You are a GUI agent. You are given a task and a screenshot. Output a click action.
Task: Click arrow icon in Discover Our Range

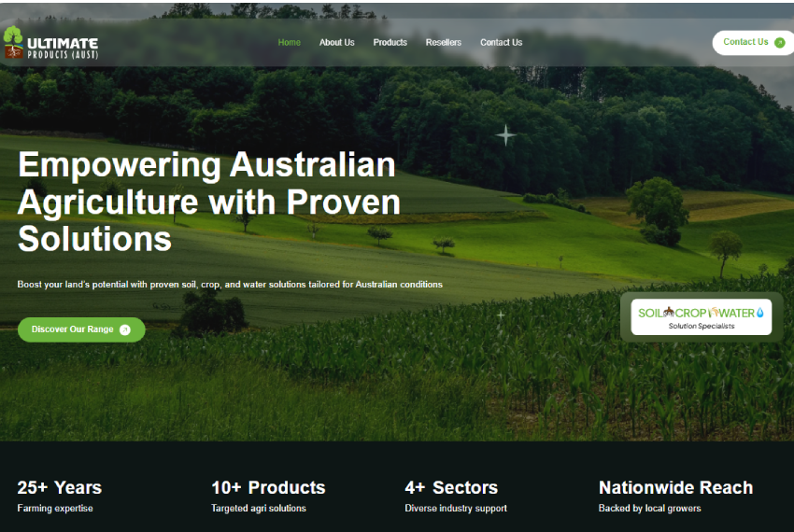point(124,330)
